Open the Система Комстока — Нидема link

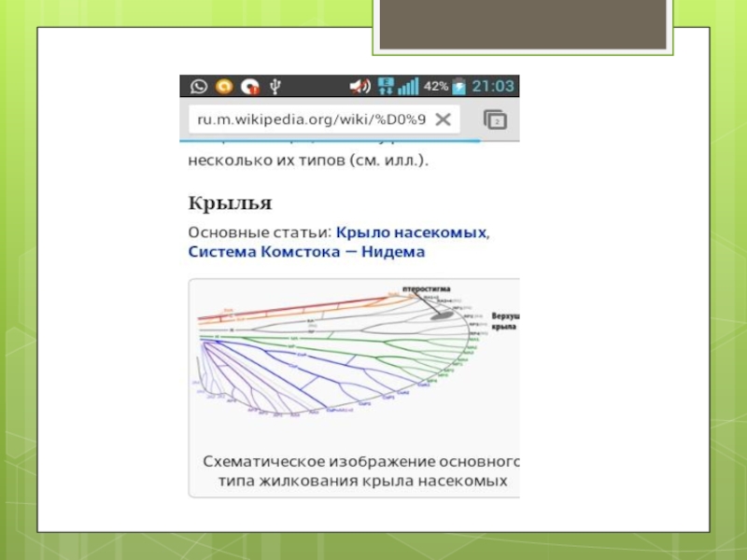306,251
